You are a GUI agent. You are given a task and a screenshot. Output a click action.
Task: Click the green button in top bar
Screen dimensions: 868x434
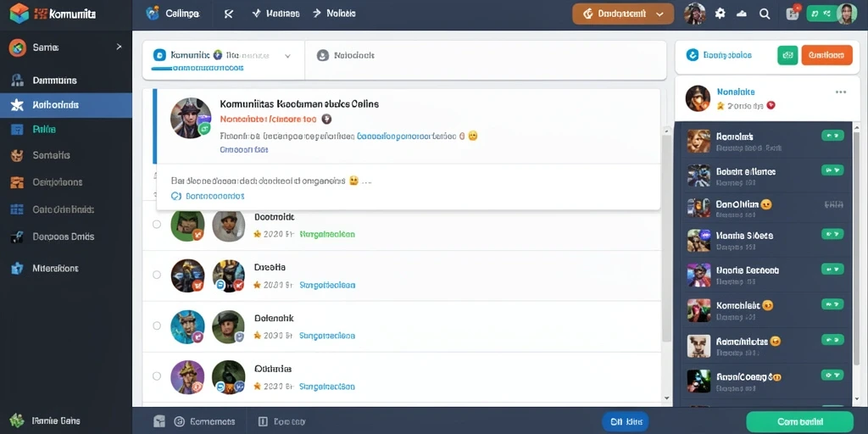[821, 14]
